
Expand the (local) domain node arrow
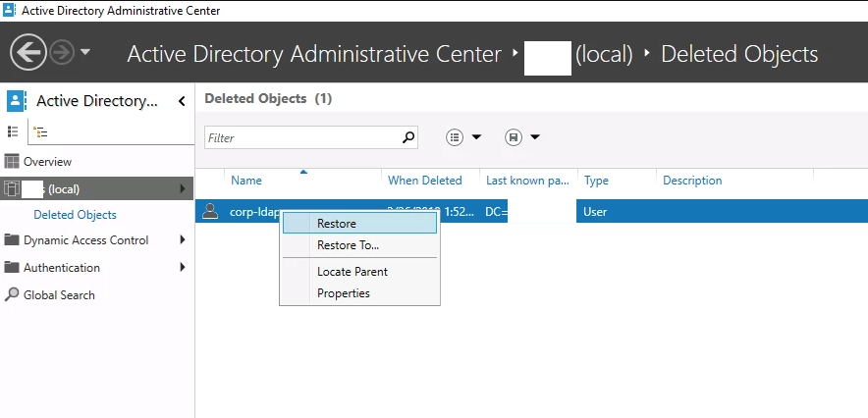[x=183, y=189]
